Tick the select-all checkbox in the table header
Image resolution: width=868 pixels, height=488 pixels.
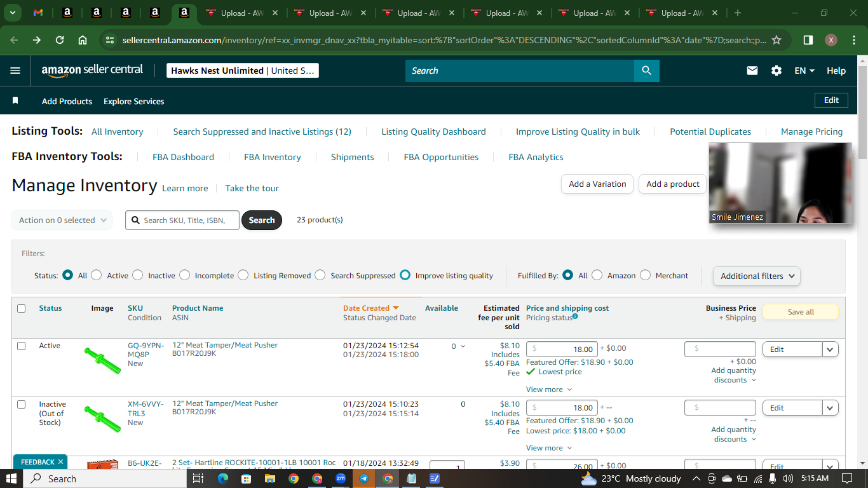[x=22, y=308]
